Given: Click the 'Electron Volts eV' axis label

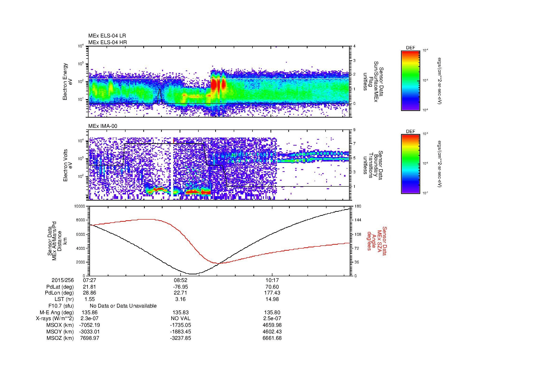Looking at the screenshot, I should 68,165.
